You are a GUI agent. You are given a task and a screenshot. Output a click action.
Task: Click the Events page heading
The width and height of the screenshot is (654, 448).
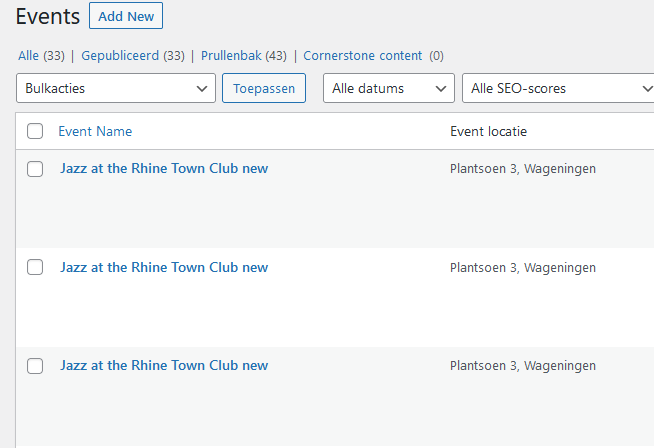pyautogui.click(x=48, y=17)
